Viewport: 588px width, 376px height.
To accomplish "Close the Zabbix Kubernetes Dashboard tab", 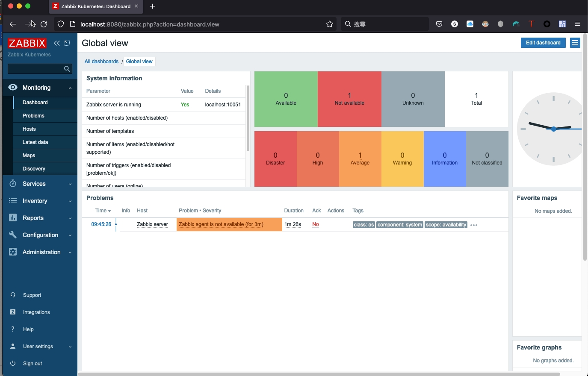I will 136,6.
